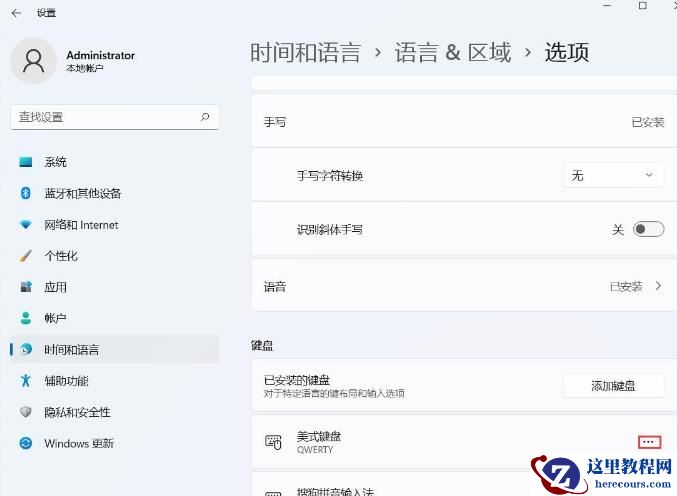This screenshot has width=677, height=496.
Task: Click the Administrator account name
Action: 101,55
